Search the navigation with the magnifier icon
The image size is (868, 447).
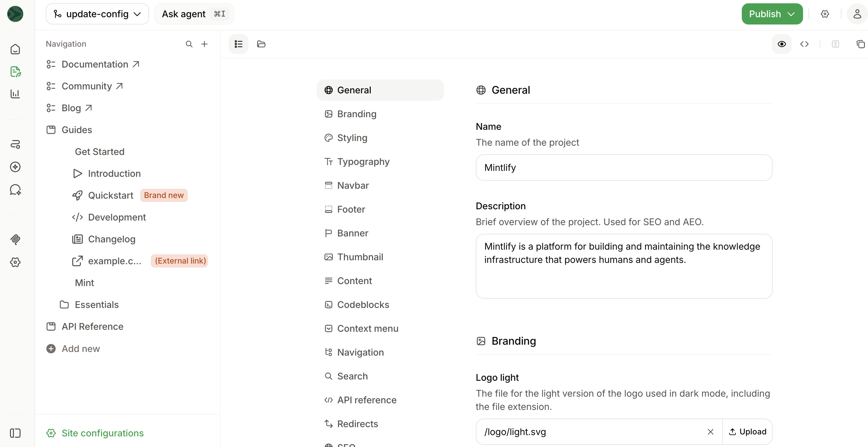click(x=189, y=44)
